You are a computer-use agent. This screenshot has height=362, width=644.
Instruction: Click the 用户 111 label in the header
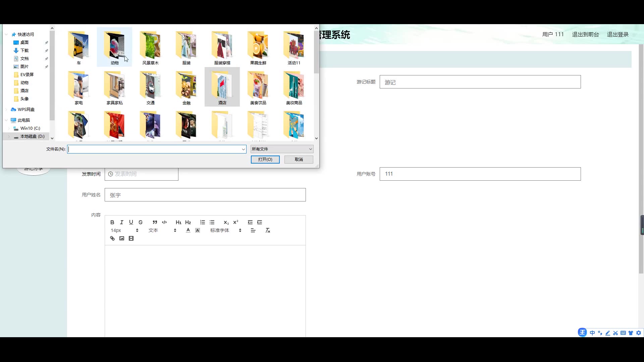553,34
